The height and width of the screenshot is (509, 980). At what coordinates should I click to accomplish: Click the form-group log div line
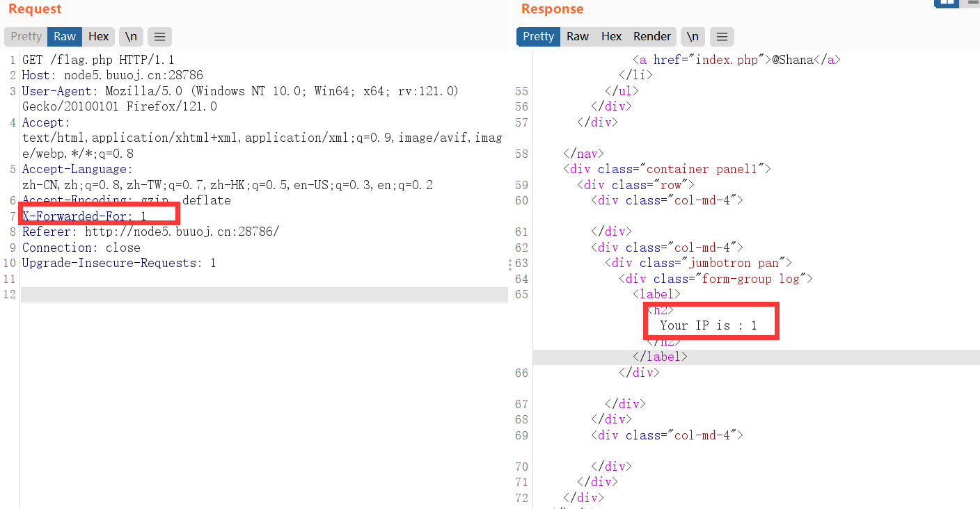(x=716, y=279)
